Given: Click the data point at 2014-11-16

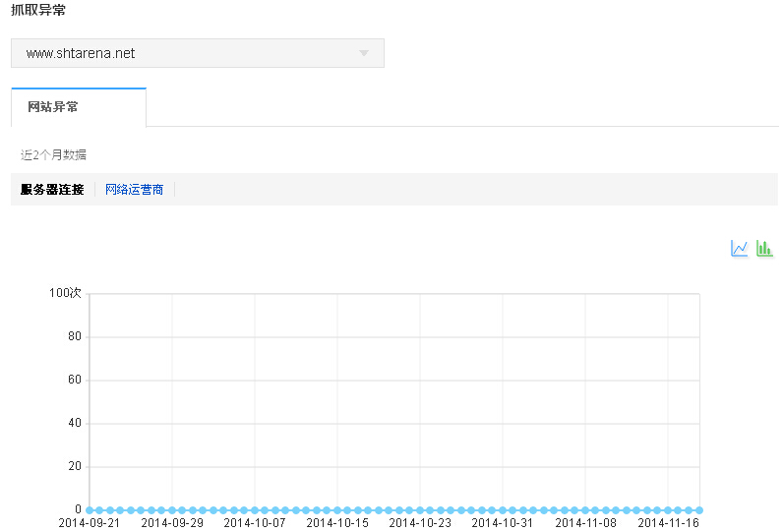Looking at the screenshot, I should 668,509.
